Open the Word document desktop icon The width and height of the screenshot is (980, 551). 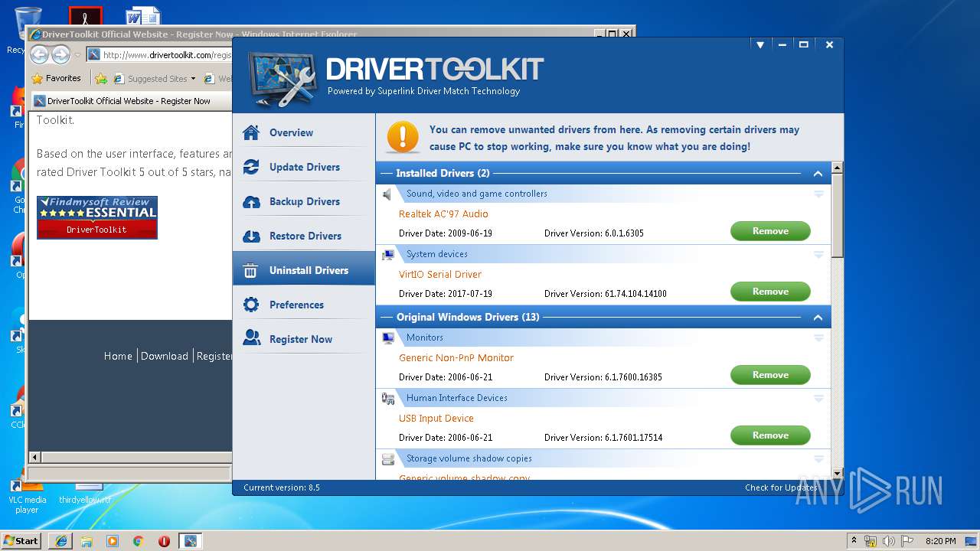(142, 15)
